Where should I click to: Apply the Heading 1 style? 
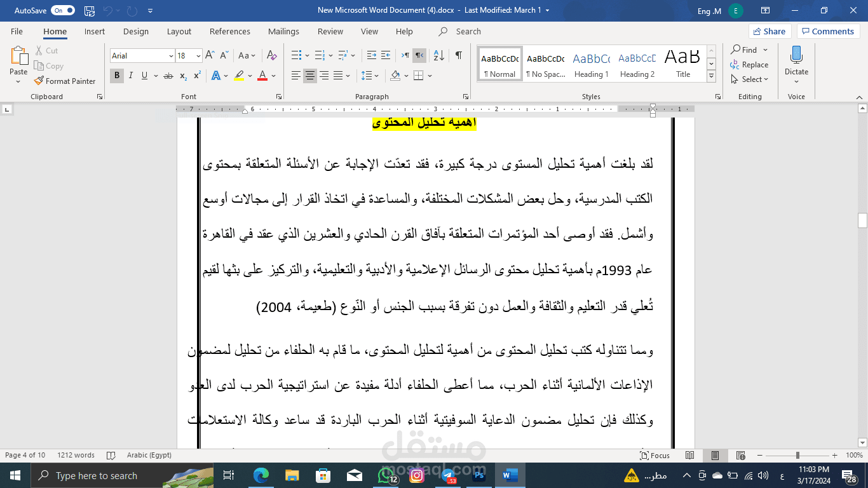point(591,64)
